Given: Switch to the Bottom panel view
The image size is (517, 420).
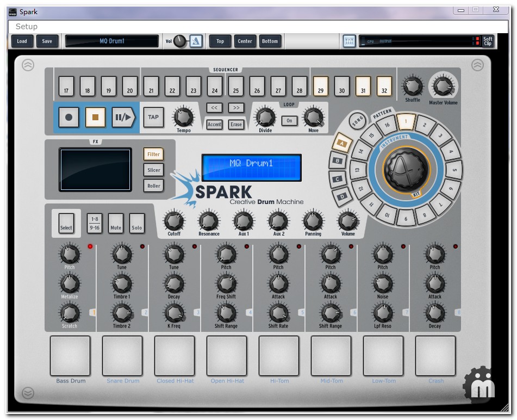Looking at the screenshot, I should 270,41.
